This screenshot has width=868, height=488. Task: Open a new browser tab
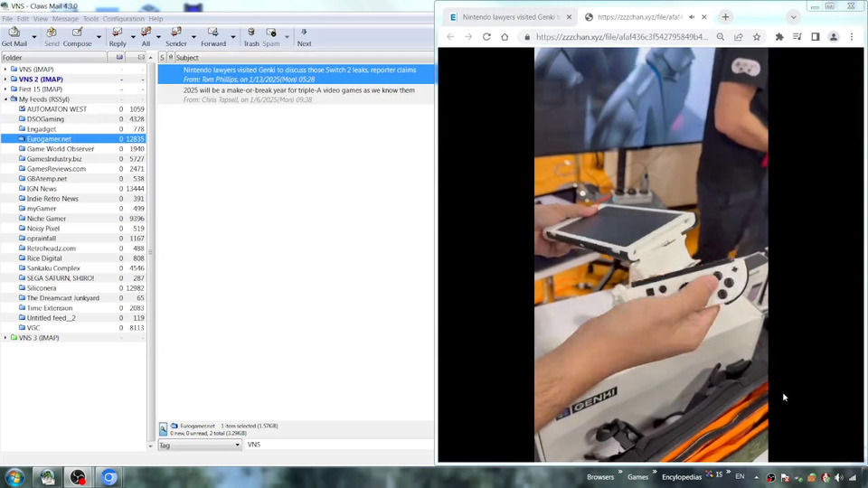(x=725, y=17)
